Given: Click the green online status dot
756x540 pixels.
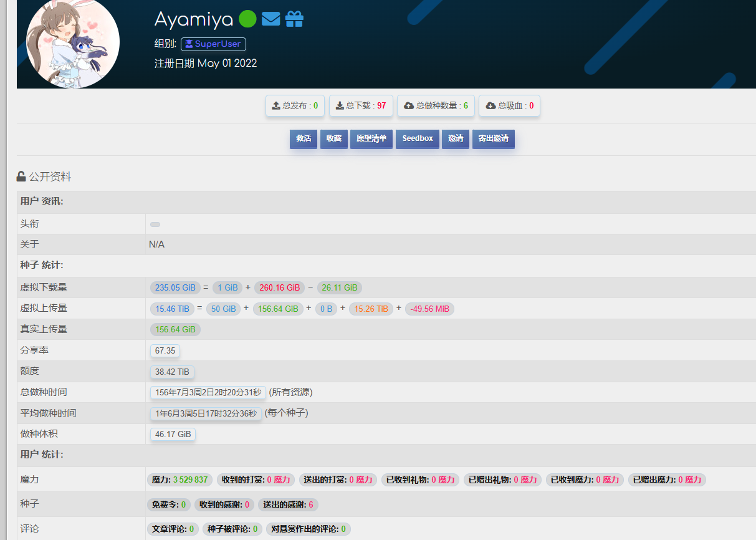Looking at the screenshot, I should point(247,19).
